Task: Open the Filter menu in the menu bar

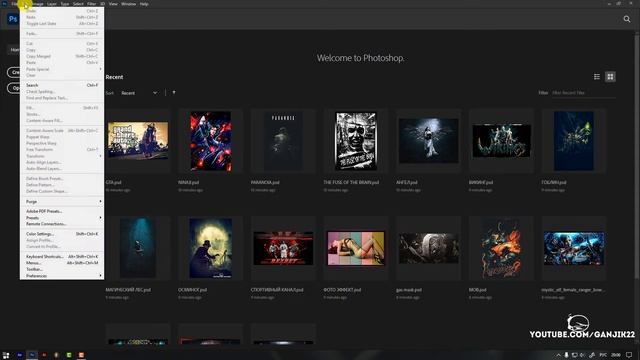Action: [x=91, y=4]
